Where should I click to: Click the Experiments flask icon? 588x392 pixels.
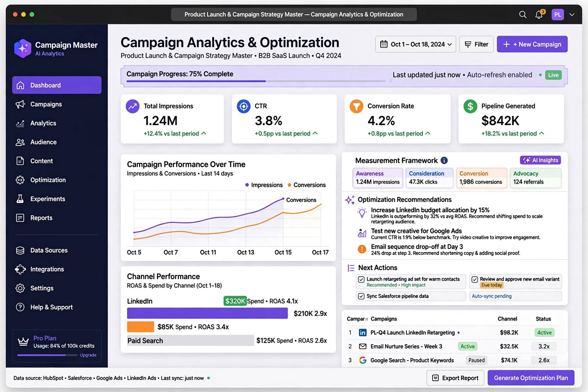point(20,199)
